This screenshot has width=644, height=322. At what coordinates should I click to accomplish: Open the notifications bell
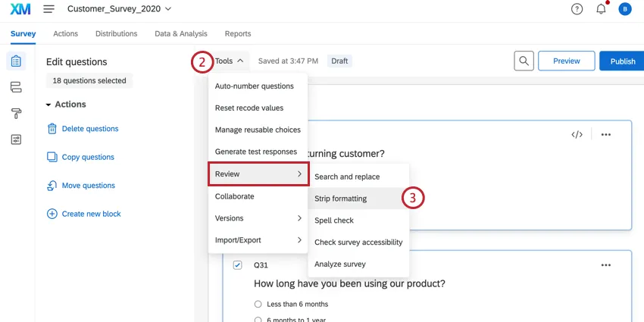coord(601,9)
